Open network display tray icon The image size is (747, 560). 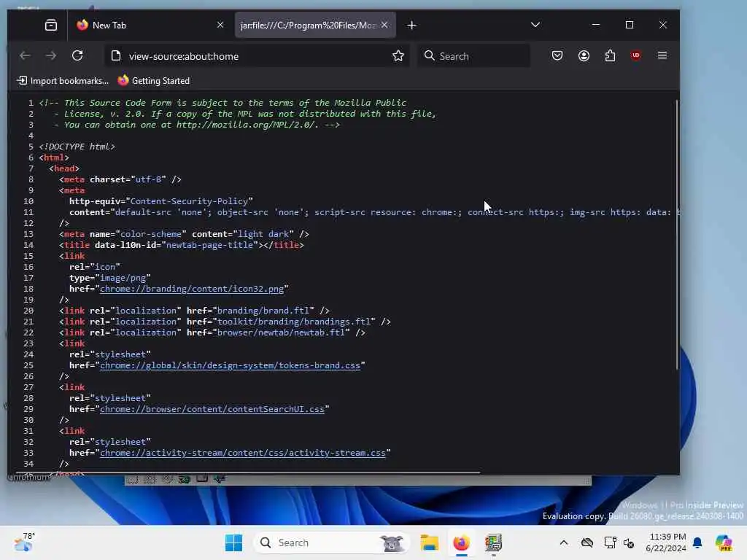609,542
